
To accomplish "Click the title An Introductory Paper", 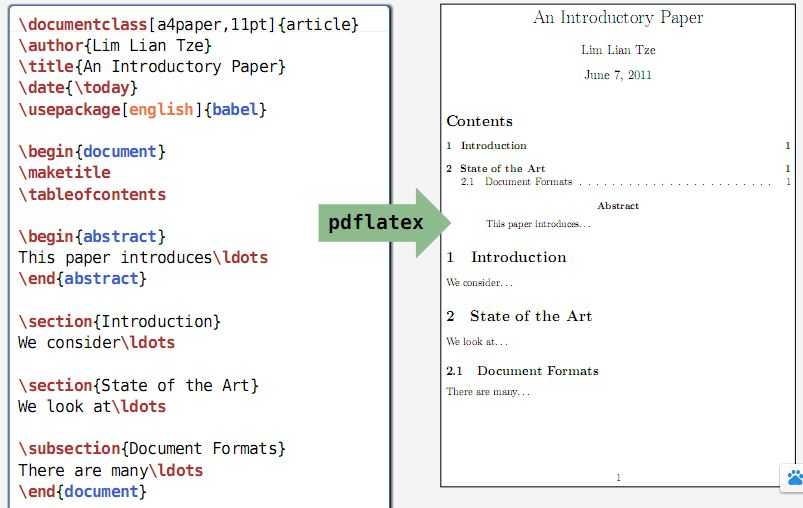I will point(618,17).
